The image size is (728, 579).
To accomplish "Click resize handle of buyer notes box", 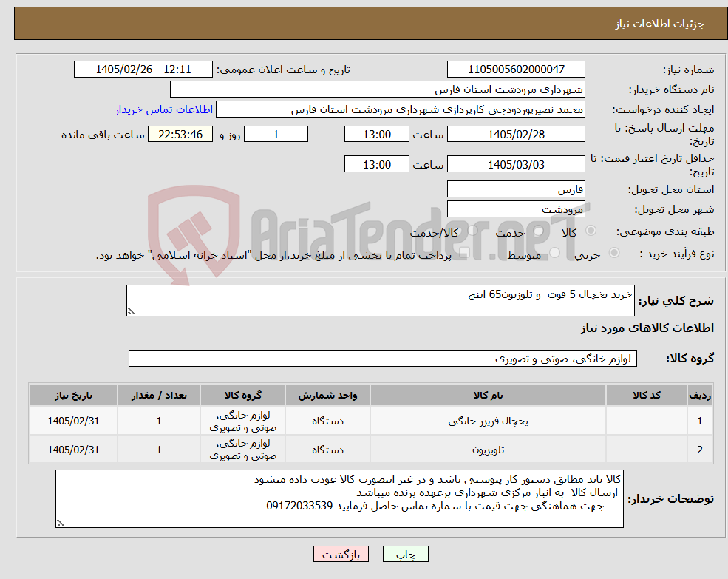I will [60, 523].
